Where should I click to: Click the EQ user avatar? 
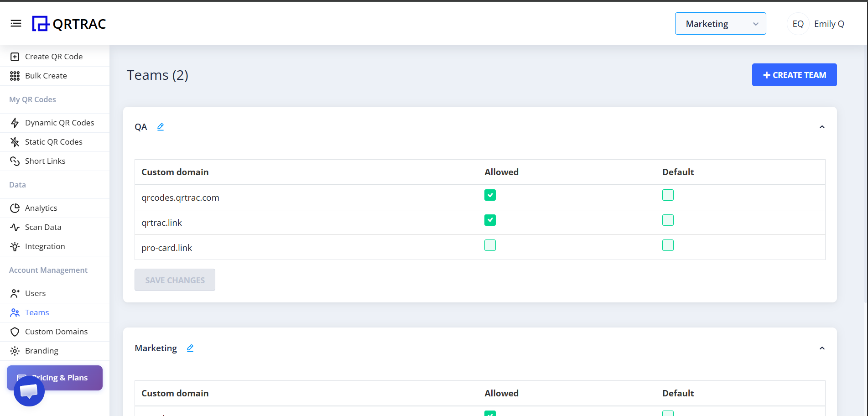point(798,24)
